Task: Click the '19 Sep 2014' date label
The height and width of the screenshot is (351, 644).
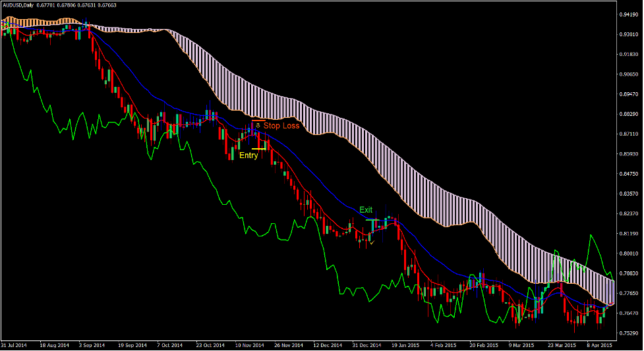Action: pos(132,345)
